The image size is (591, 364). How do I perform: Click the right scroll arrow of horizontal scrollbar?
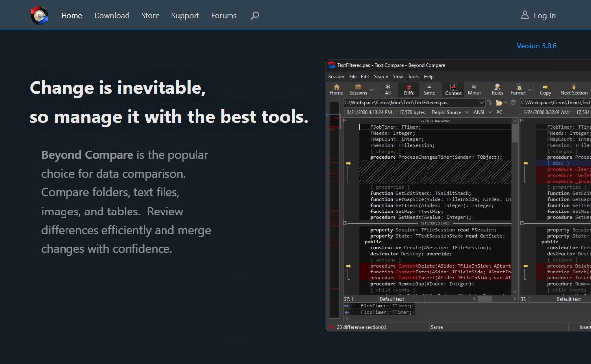tap(515, 299)
